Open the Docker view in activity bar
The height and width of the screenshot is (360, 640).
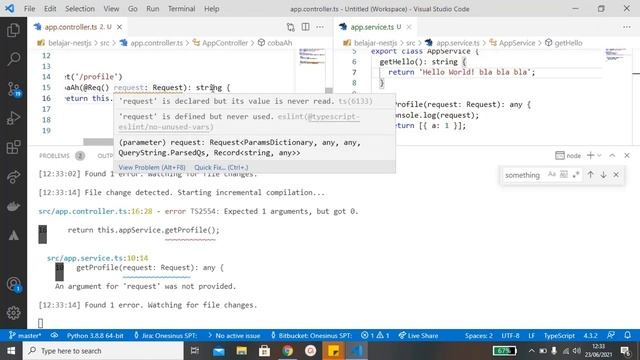tap(13, 206)
